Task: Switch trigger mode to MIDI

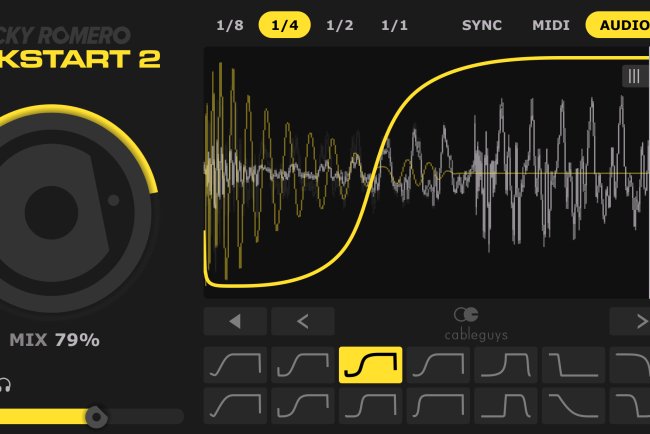Action: tap(548, 25)
